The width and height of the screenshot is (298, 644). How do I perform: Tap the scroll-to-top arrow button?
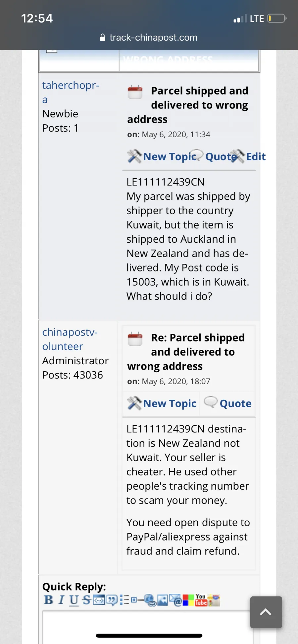tap(266, 612)
